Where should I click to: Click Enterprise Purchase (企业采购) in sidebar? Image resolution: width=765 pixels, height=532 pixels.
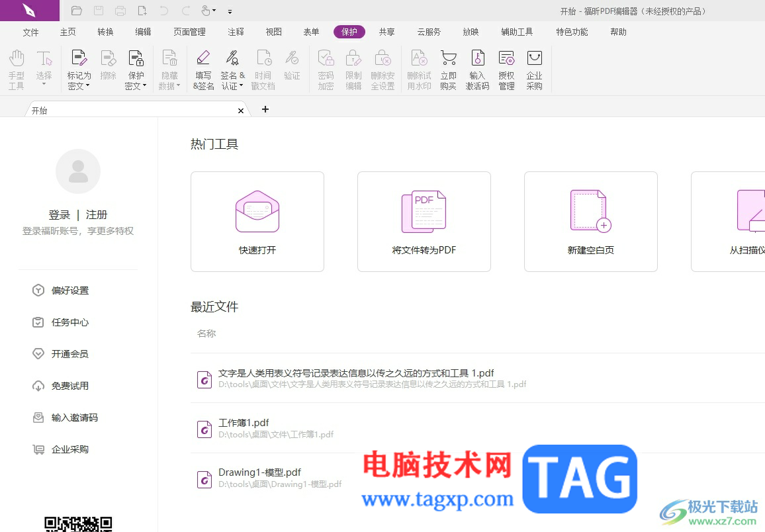[x=60, y=449]
